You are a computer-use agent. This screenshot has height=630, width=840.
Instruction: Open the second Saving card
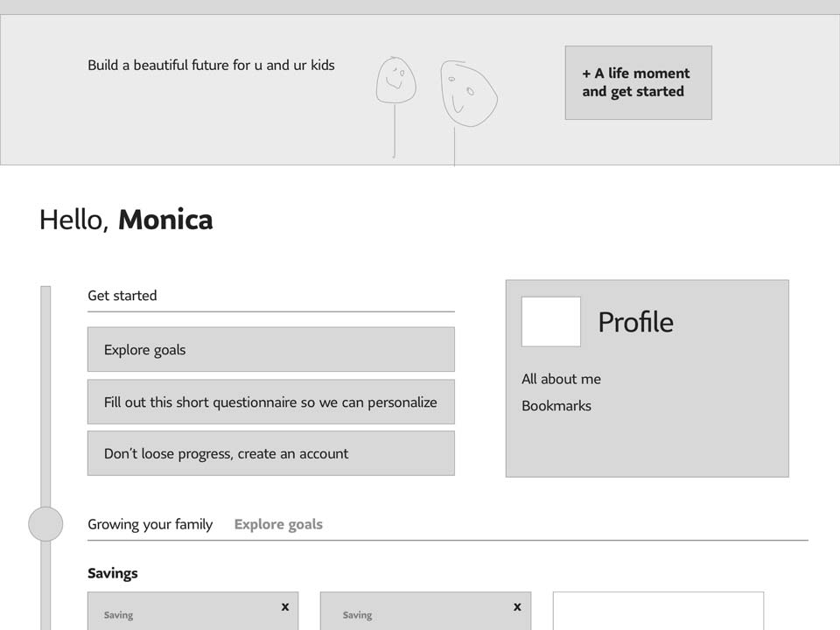(x=425, y=612)
